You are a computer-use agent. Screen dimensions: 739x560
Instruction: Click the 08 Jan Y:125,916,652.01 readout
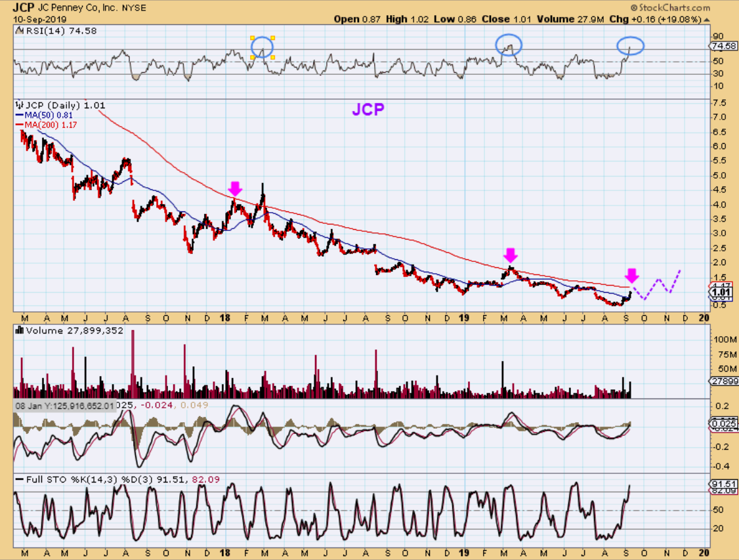[x=64, y=405]
